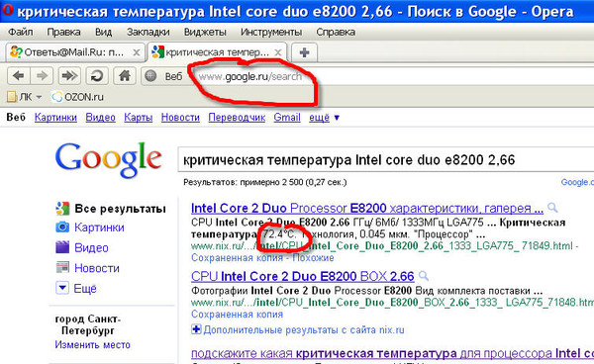Click the Новости newspaper icon in sidebar
Image resolution: width=594 pixels, height=364 pixels.
(62, 267)
